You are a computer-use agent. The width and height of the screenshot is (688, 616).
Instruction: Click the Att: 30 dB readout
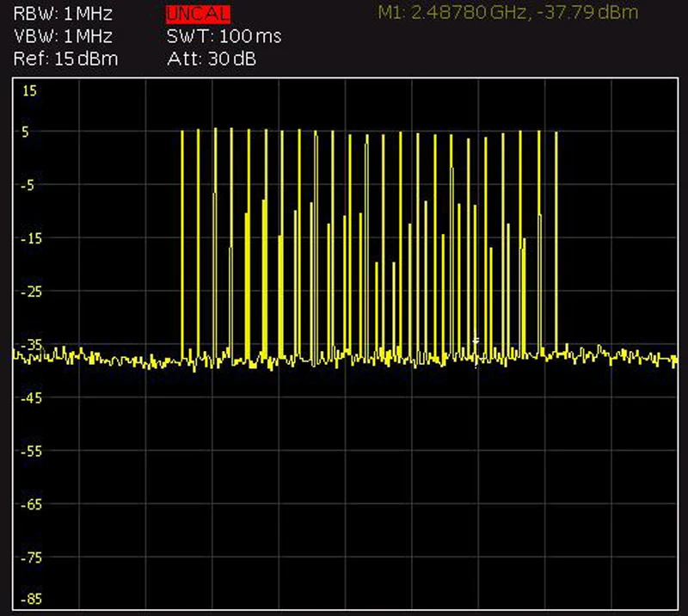[212, 59]
